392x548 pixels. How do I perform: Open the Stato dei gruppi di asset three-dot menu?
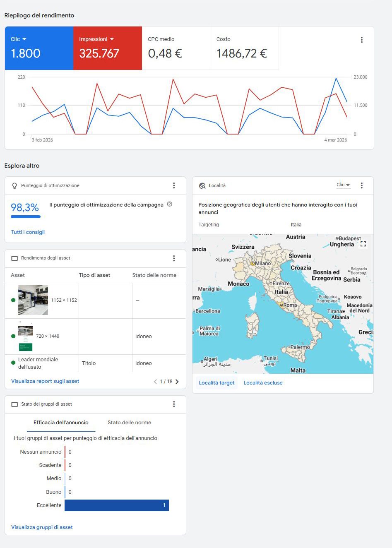[174, 404]
